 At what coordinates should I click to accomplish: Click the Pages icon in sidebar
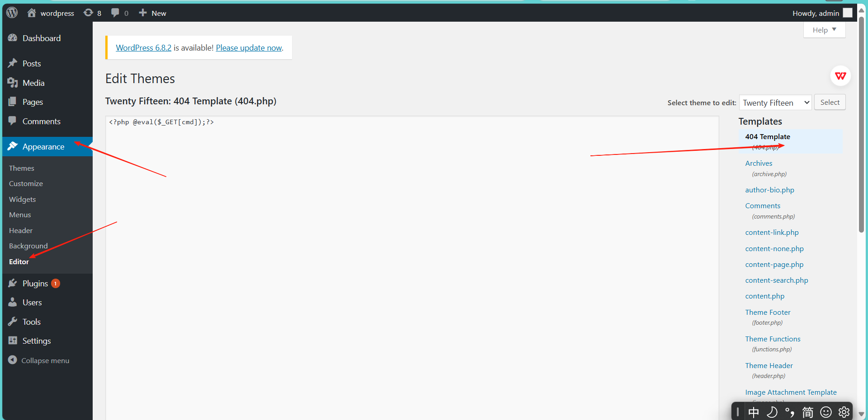pos(13,102)
